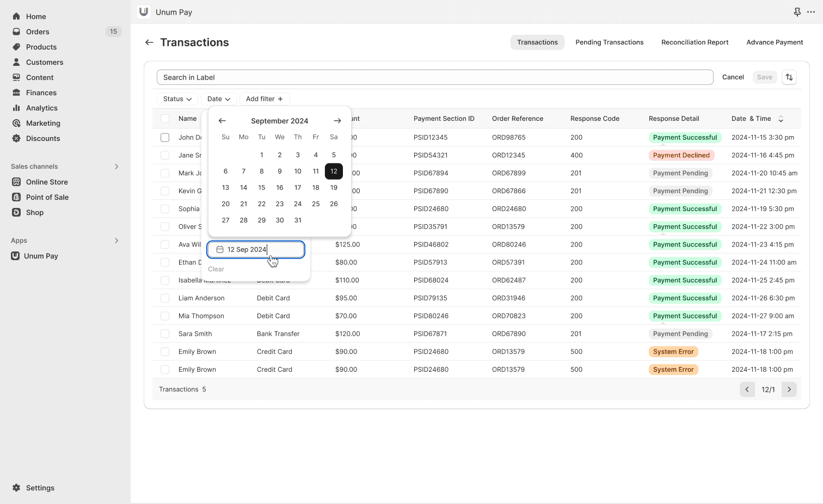This screenshot has width=823, height=504.
Task: Open Analytics from sidebar
Action: click(41, 108)
